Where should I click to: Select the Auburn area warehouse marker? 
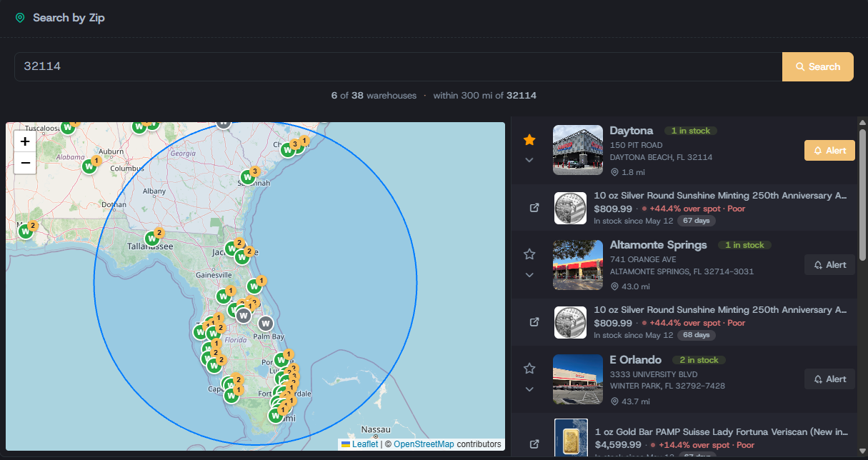click(89, 166)
